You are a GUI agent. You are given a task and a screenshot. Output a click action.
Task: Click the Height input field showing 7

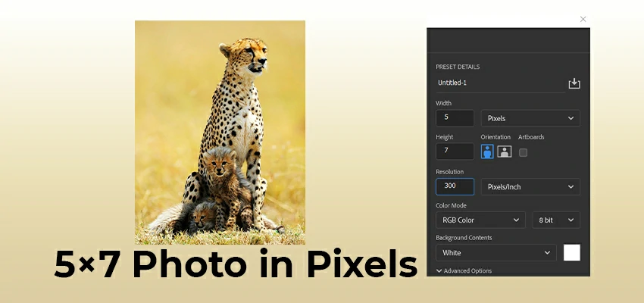pyautogui.click(x=455, y=151)
